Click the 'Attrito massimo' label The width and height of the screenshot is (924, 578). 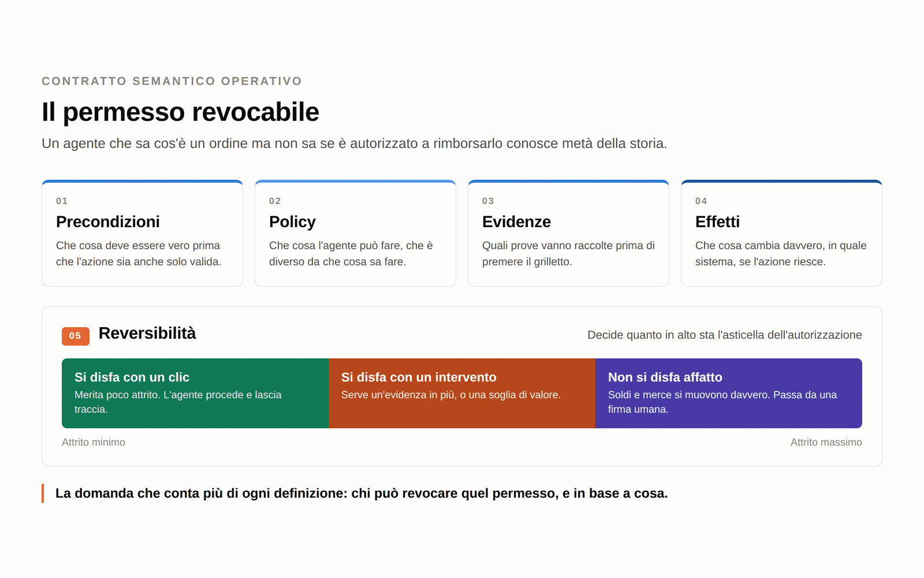[x=826, y=442]
